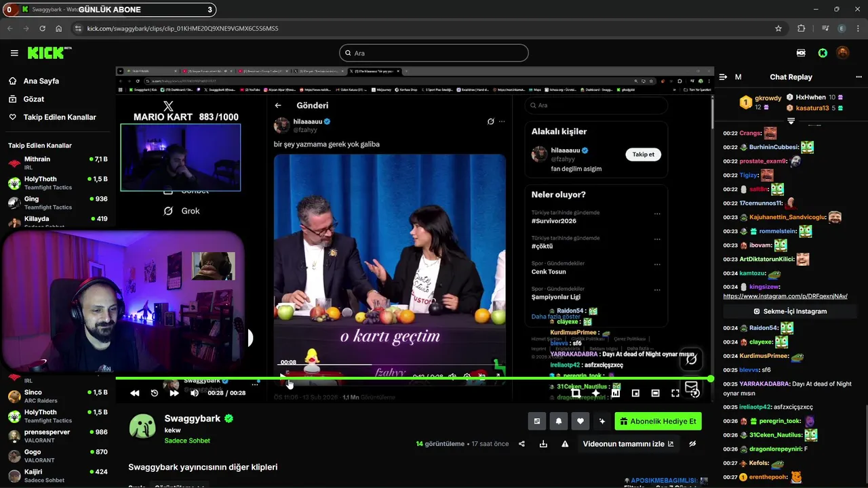868x488 pixels.
Task: Open prensesperver VALORANT channel
Action: 58,436
